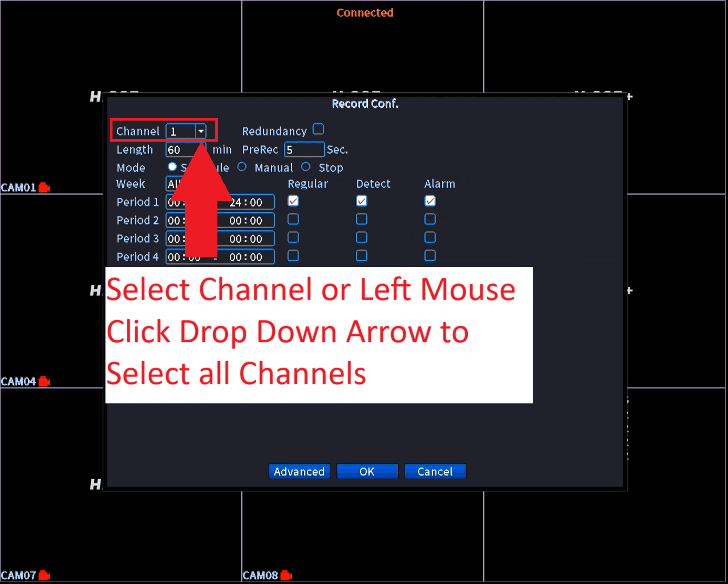This screenshot has height=584, width=728.
Task: Click the Detect column header
Action: (373, 184)
